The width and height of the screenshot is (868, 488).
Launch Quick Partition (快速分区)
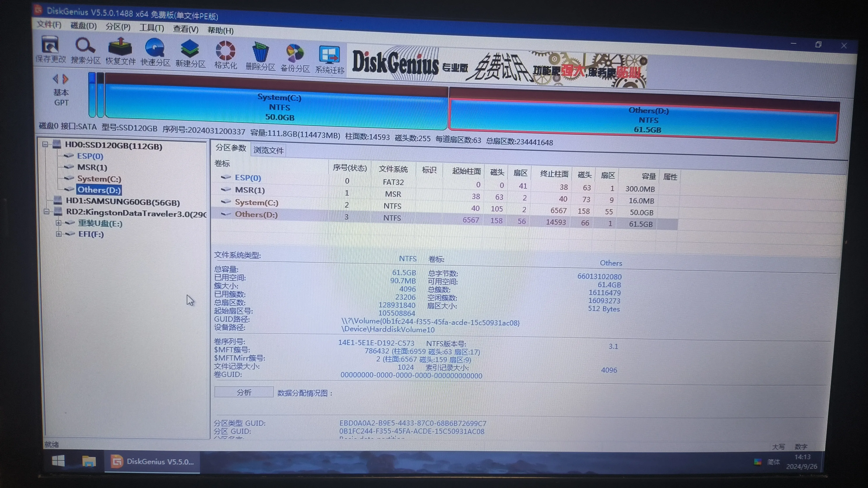tap(155, 52)
